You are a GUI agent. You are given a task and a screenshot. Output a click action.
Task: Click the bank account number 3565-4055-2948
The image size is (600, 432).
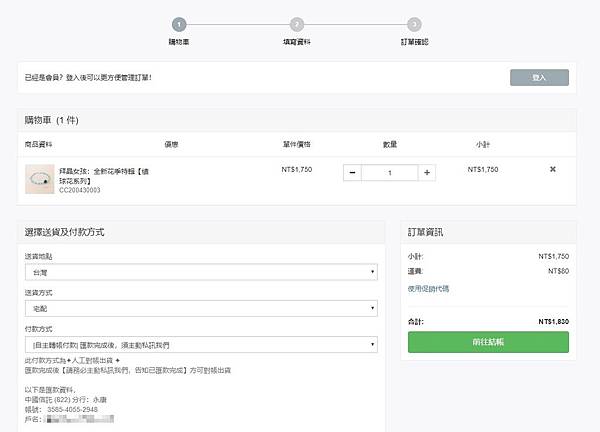coord(72,409)
